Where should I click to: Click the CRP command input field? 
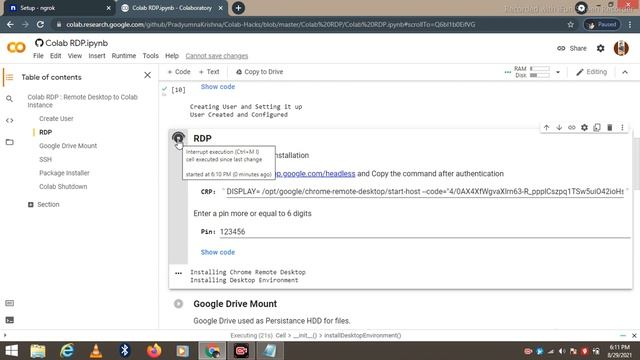(x=425, y=191)
